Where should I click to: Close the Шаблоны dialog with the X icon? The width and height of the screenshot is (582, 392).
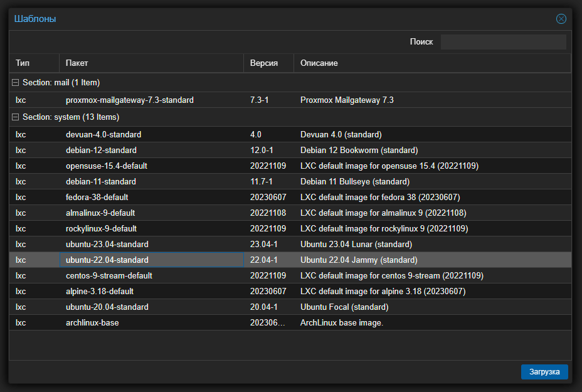[561, 19]
